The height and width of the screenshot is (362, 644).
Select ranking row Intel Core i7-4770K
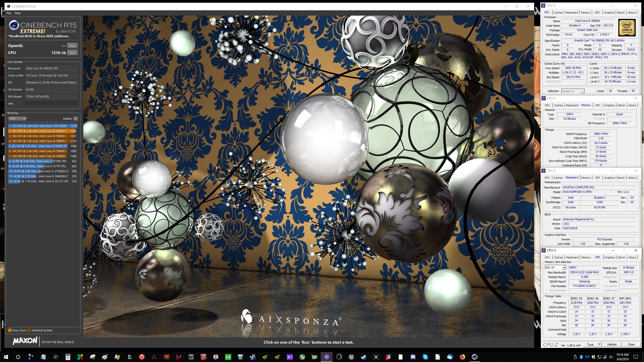pos(43,161)
